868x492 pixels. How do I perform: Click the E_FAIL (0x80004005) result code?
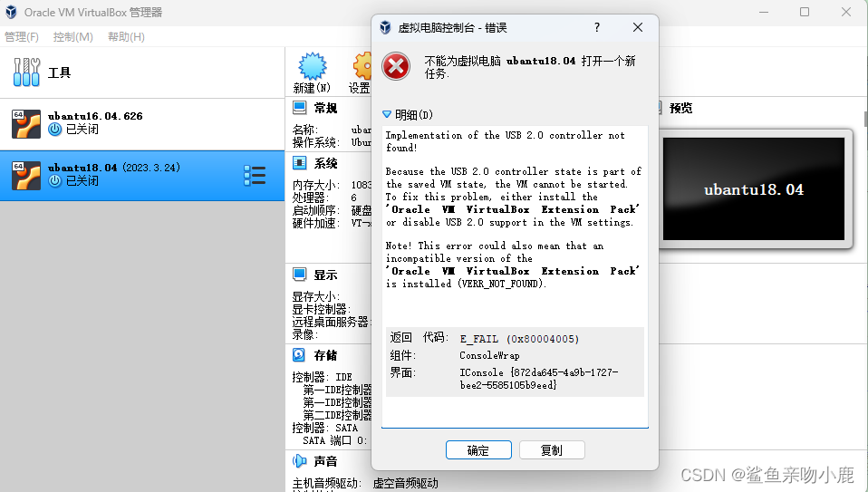click(519, 339)
